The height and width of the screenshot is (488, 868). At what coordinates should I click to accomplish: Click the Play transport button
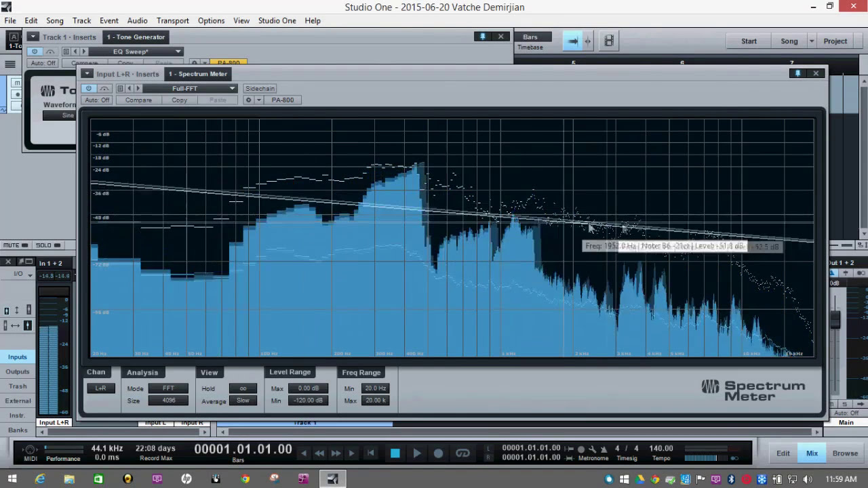[417, 453]
